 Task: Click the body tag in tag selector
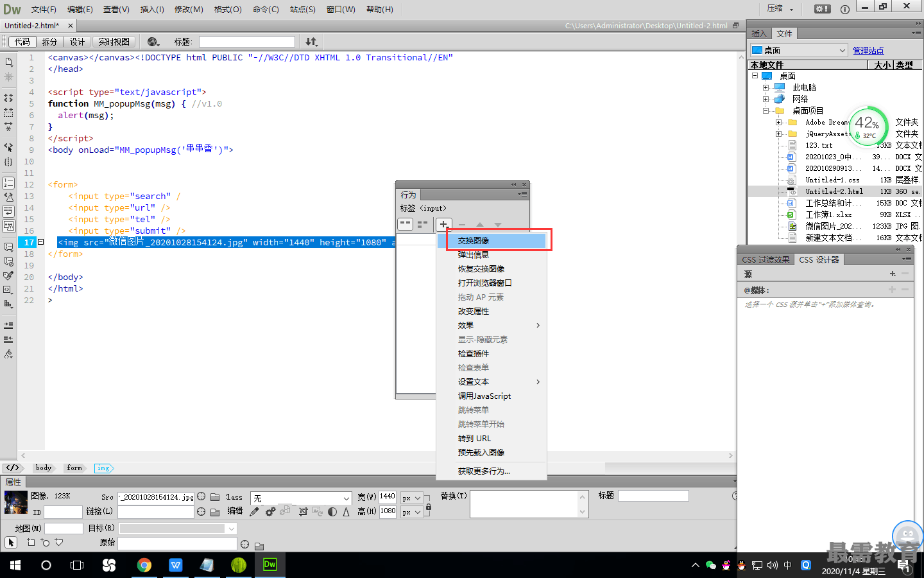(x=44, y=468)
